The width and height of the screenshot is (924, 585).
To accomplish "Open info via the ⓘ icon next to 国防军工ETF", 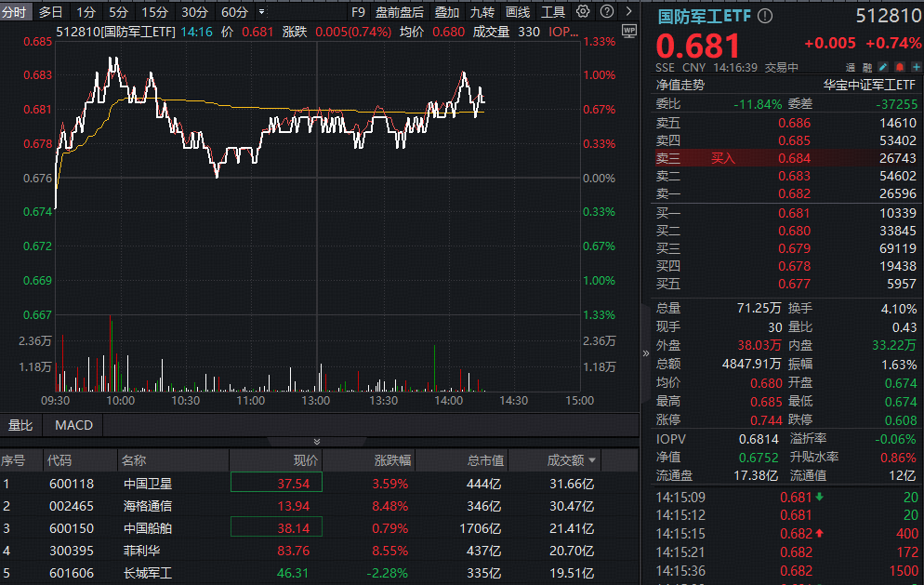I will point(764,16).
